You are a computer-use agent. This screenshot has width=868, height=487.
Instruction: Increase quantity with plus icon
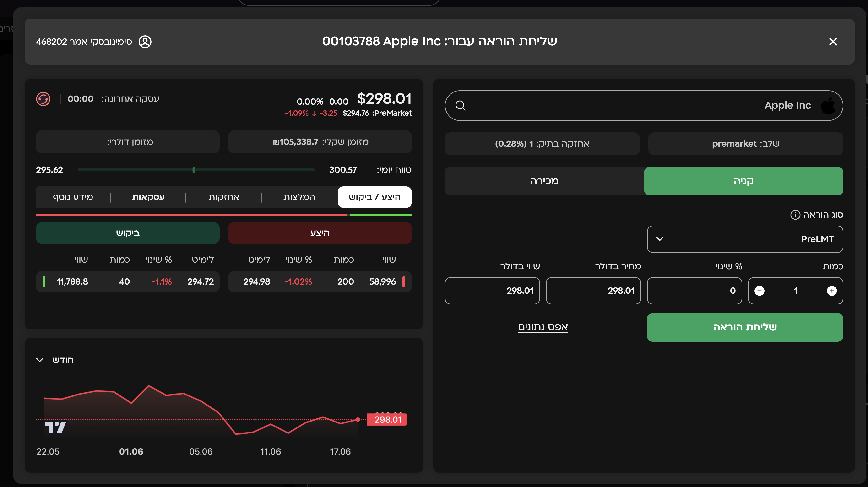click(x=832, y=291)
